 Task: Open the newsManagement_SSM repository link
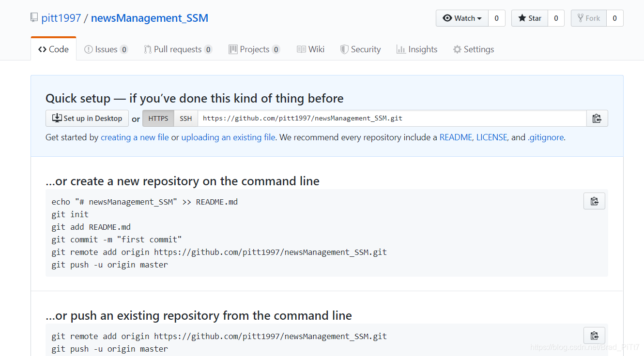point(150,18)
